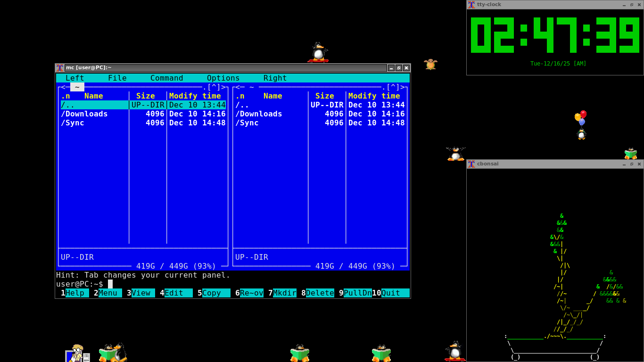Screen dimensions: 644x362
Task: Open the mc window menu icon
Action: click(60, 68)
